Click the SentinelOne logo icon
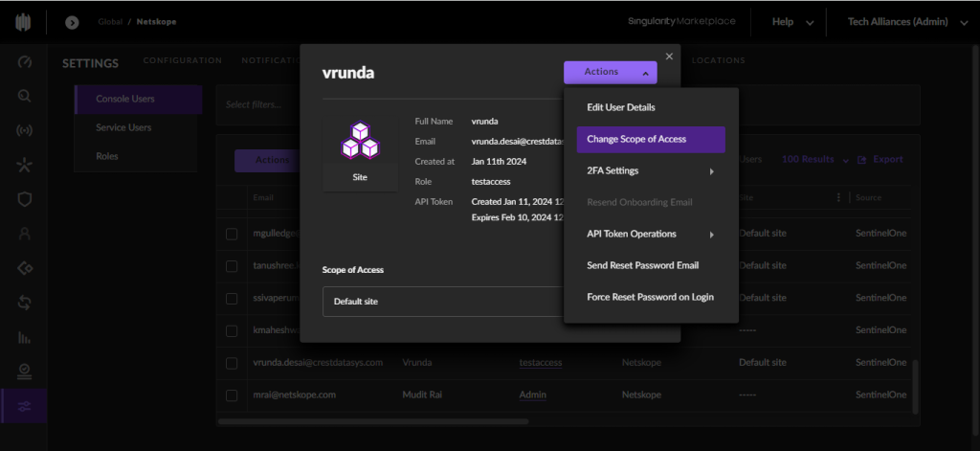The height and width of the screenshot is (451, 980). 23,23
